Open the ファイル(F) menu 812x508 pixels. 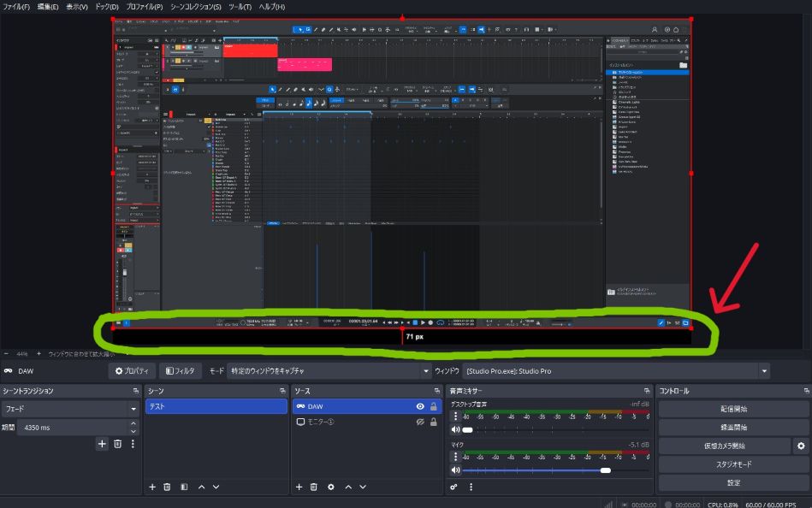tap(17, 7)
